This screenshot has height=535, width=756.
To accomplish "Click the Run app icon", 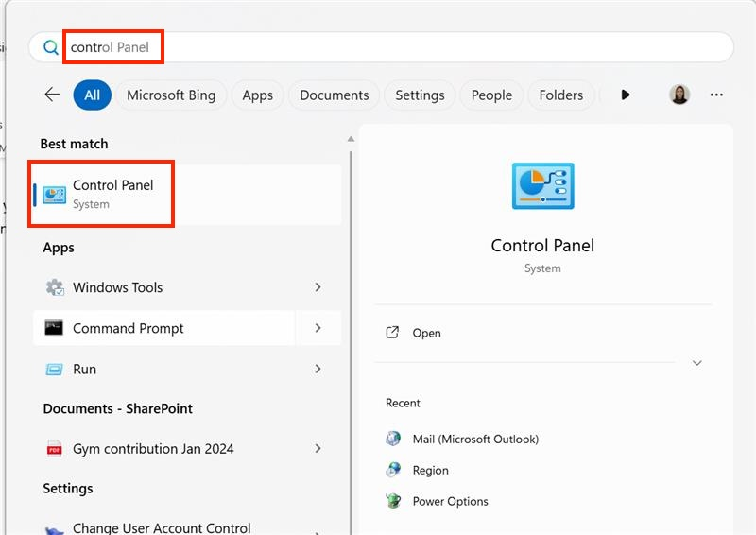I will [54, 370].
